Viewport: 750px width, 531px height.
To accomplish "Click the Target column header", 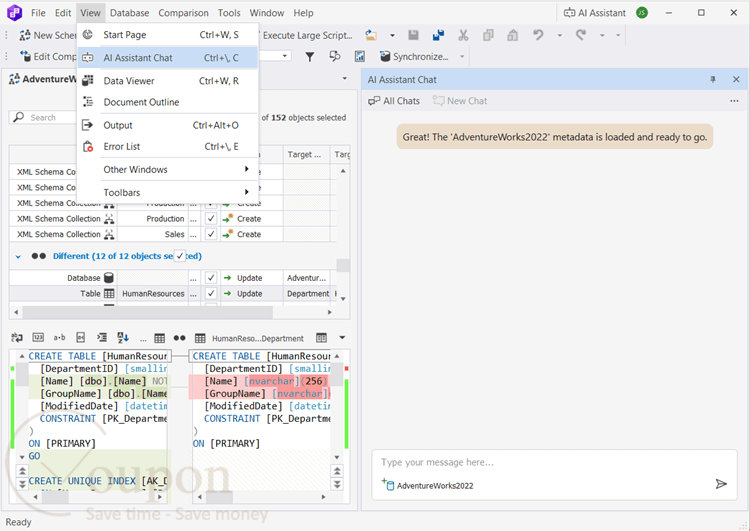I will [x=306, y=155].
